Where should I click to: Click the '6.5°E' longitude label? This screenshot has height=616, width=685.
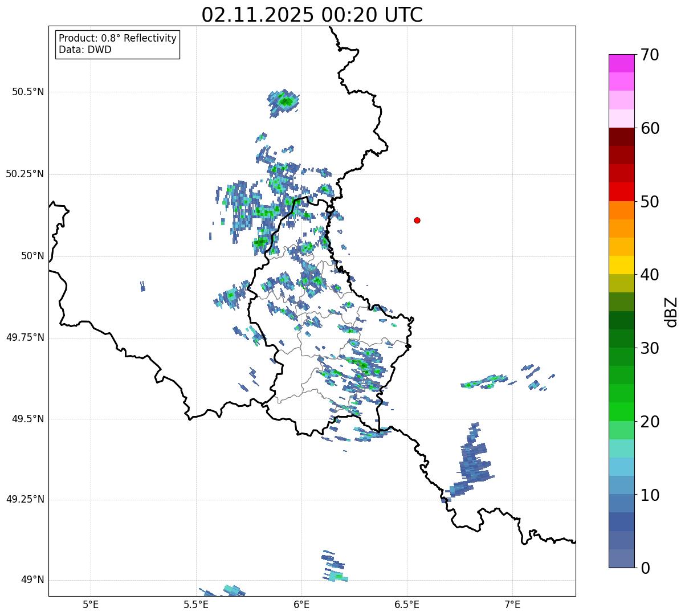(407, 604)
